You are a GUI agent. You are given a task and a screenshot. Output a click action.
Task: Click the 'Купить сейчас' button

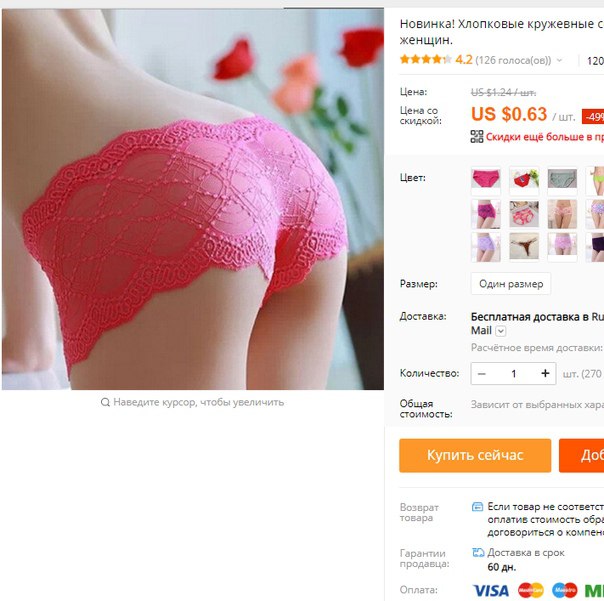475,455
